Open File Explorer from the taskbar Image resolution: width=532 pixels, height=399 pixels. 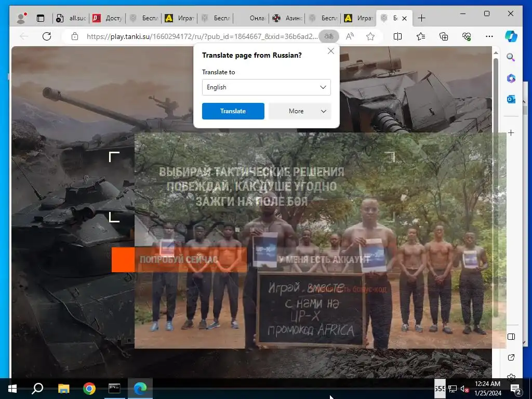[63, 389]
